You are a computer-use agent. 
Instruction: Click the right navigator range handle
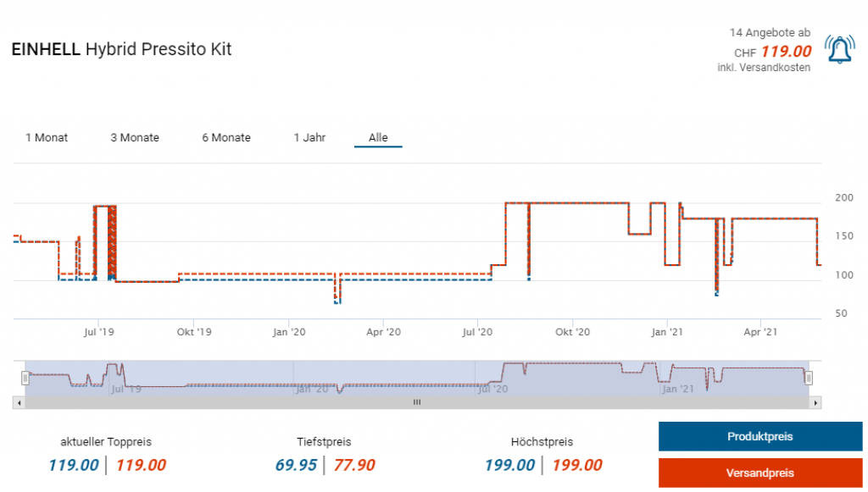[809, 378]
